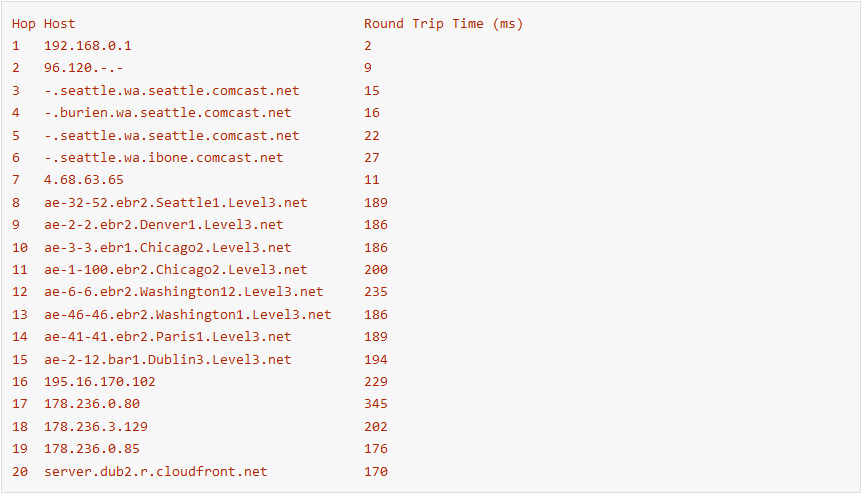Click the 'Hop' column header text
Screen dimensions: 861x493
24,24
